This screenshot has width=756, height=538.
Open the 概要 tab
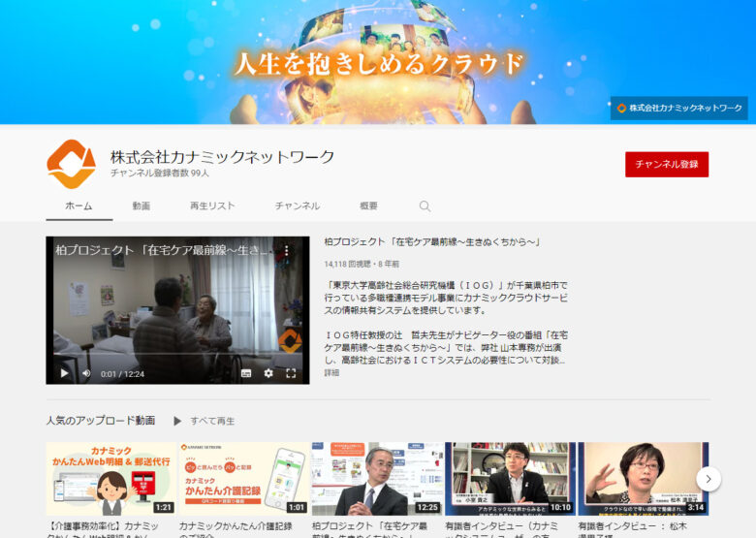click(369, 206)
